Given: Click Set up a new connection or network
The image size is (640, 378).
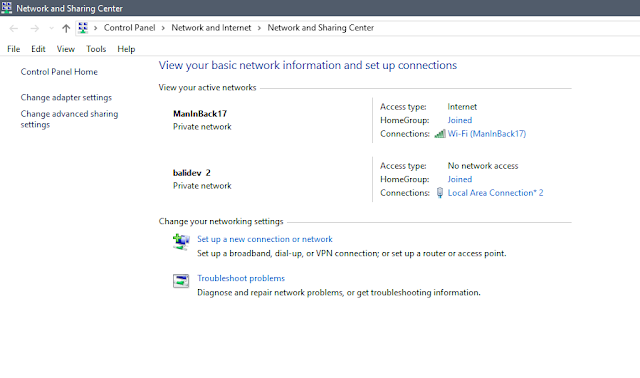Looking at the screenshot, I should pos(264,239).
